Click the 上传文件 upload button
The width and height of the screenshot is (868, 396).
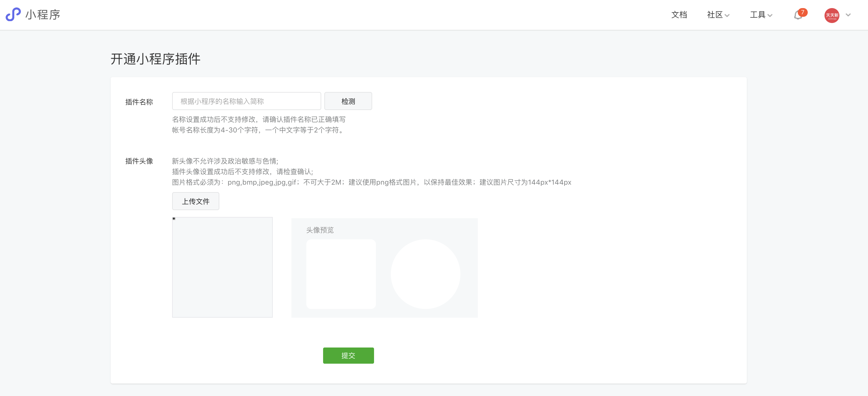(x=195, y=201)
